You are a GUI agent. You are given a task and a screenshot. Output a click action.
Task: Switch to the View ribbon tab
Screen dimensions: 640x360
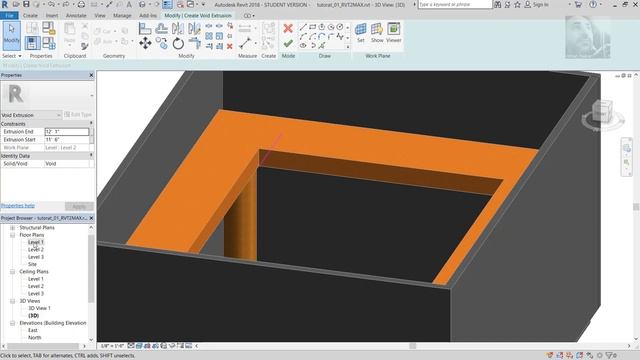(100, 16)
